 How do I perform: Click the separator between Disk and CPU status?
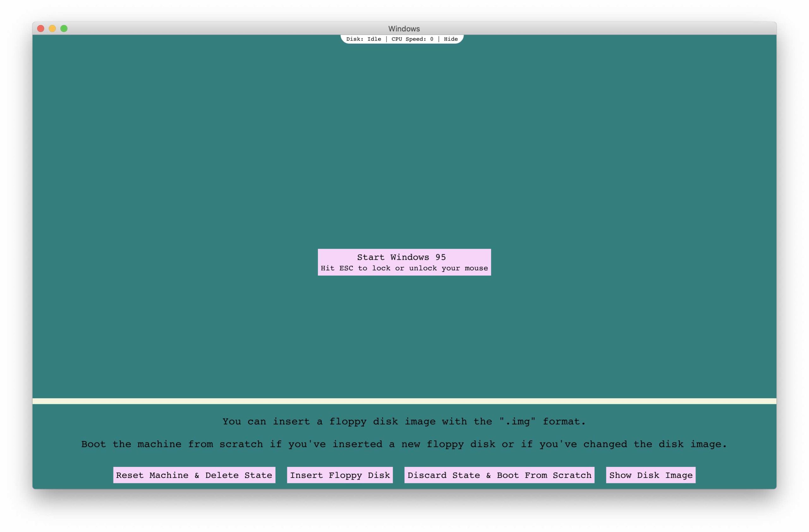[x=387, y=39]
